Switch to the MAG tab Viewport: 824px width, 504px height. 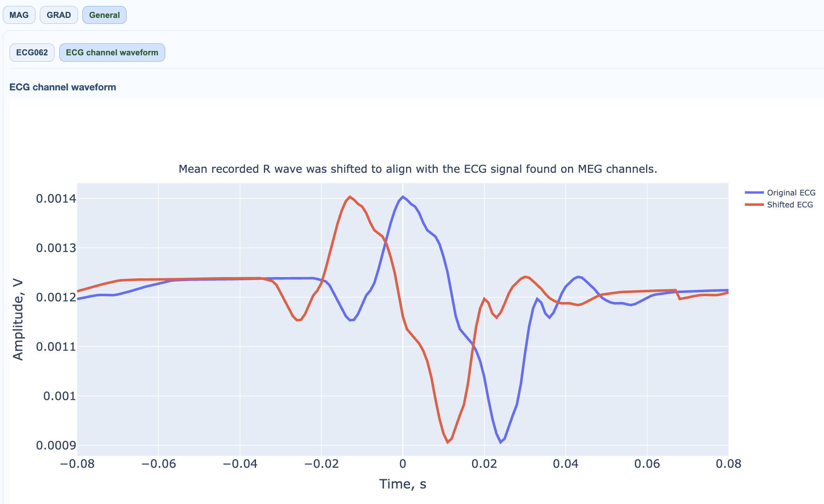pos(19,15)
